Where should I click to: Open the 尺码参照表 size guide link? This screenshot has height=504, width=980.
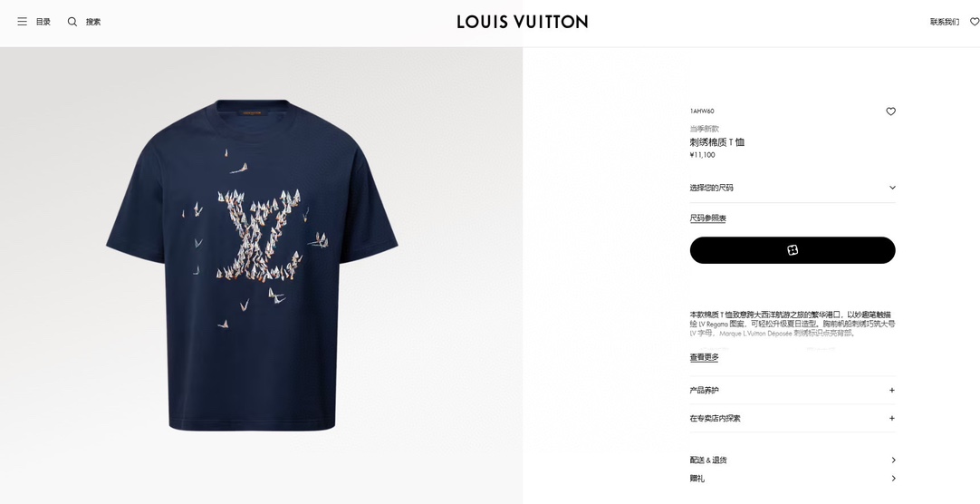707,218
